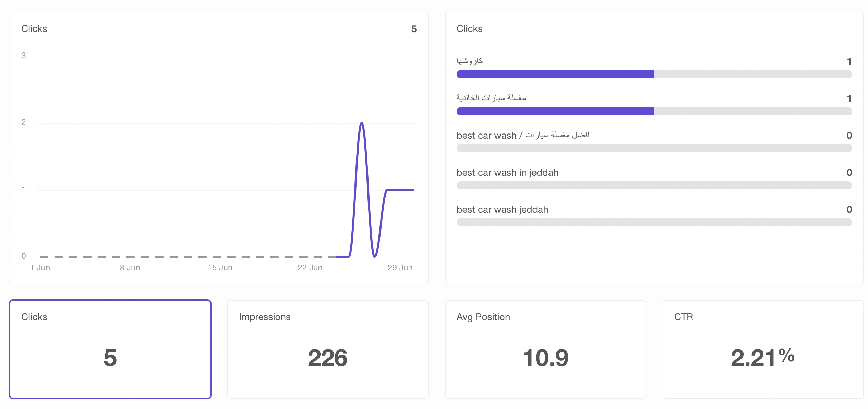The height and width of the screenshot is (409, 868).
Task: Click the 'best car wash in jeddah' query
Action: tap(507, 172)
